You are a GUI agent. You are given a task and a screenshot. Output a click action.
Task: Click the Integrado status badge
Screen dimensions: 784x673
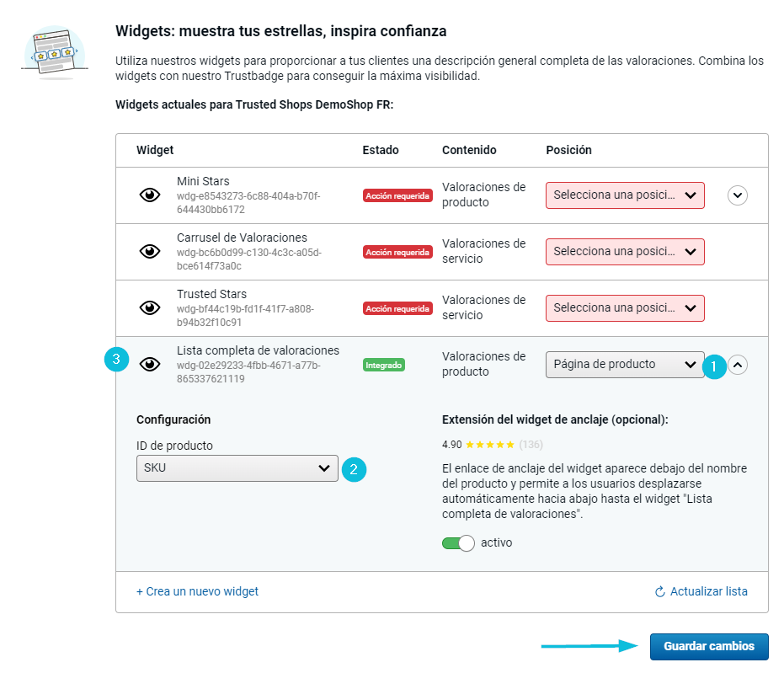tap(384, 365)
